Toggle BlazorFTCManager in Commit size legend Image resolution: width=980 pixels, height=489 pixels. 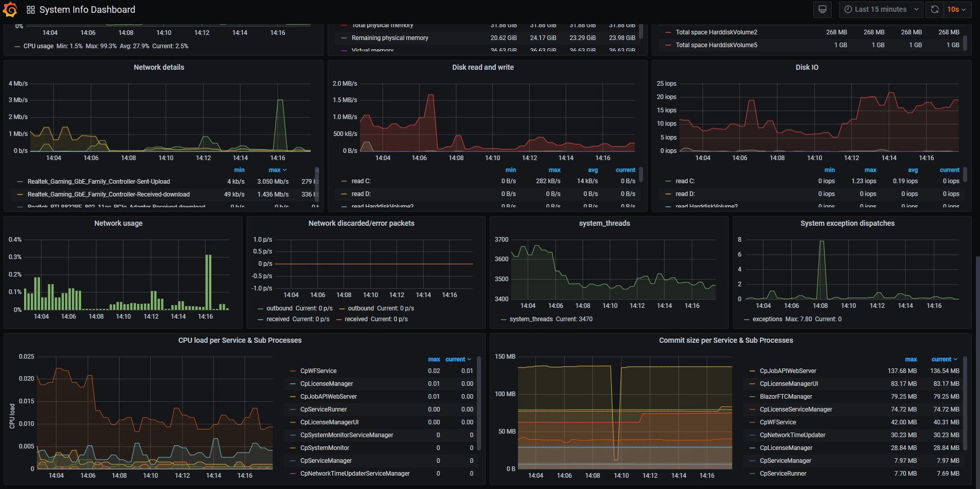[786, 397]
